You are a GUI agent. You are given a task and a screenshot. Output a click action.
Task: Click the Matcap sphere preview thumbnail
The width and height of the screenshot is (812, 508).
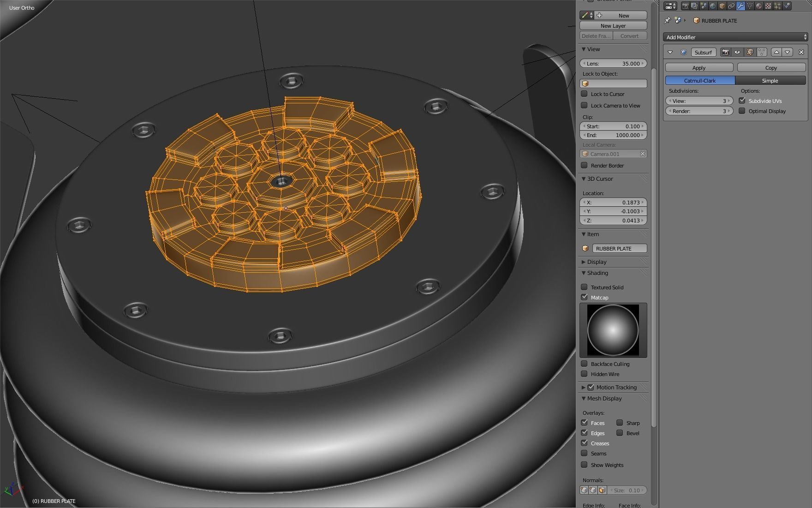613,330
